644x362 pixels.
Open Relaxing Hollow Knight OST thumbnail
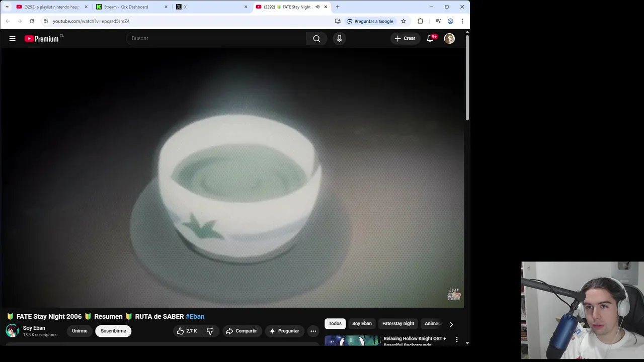(x=352, y=340)
